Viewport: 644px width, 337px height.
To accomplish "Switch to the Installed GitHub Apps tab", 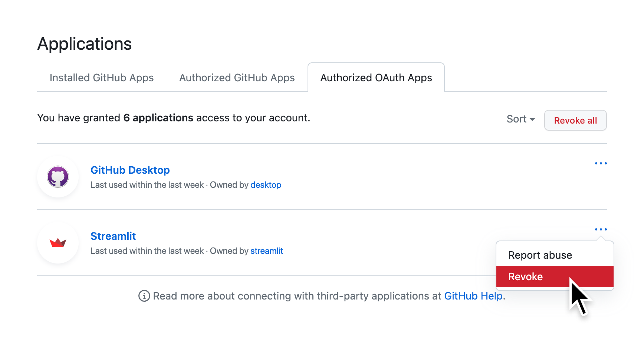I will [x=102, y=78].
